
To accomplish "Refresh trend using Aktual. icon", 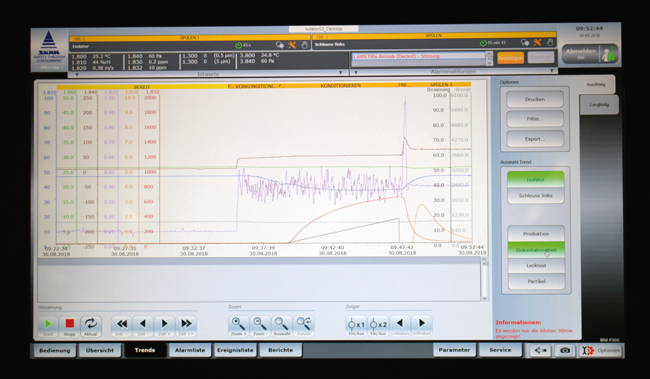I will click(91, 326).
